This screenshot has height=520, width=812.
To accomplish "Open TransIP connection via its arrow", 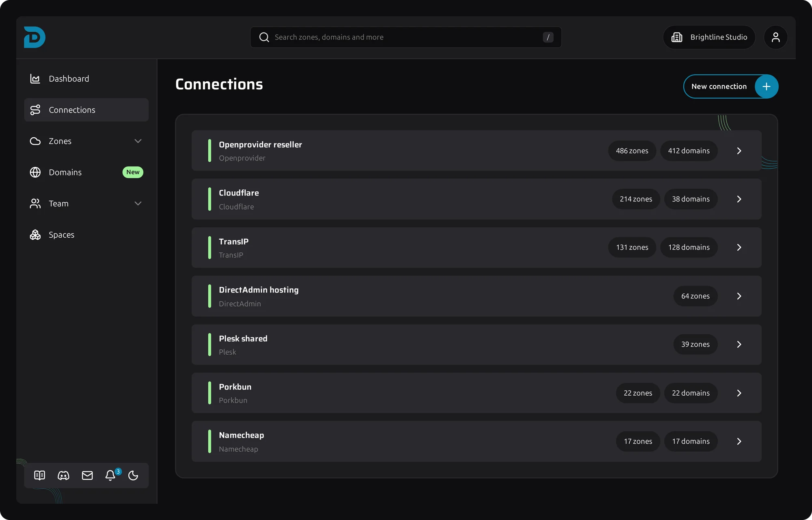I will (739, 247).
